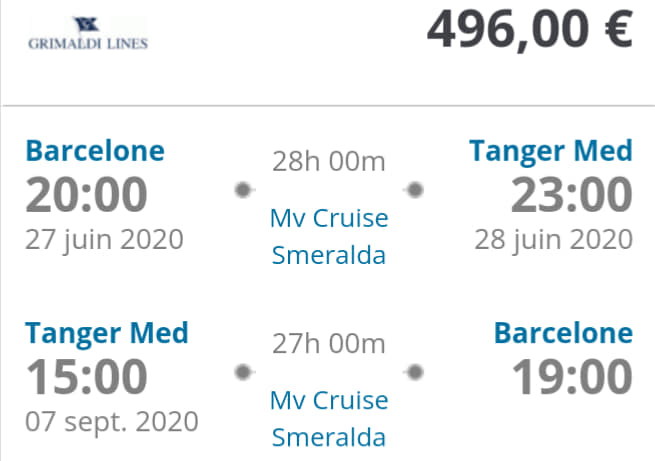Click the 27 juin 2020 date
The height and width of the screenshot is (461, 655).
pos(104,240)
